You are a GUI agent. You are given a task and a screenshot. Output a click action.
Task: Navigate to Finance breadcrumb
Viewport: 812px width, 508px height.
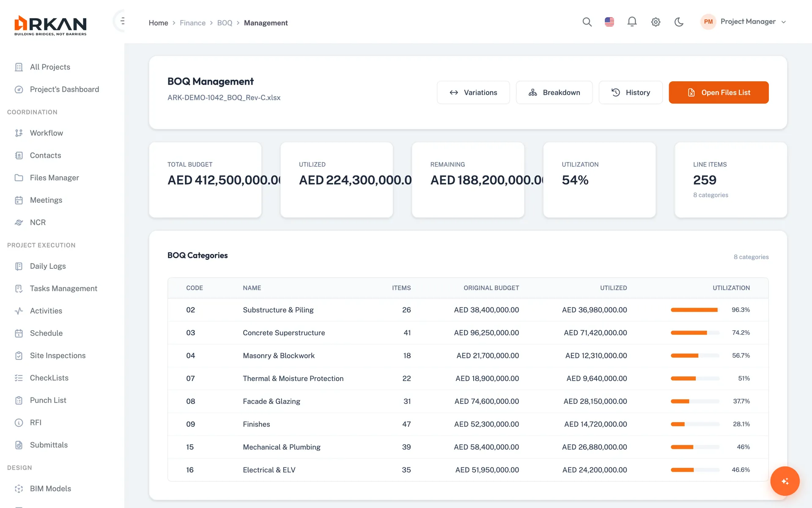click(x=192, y=23)
